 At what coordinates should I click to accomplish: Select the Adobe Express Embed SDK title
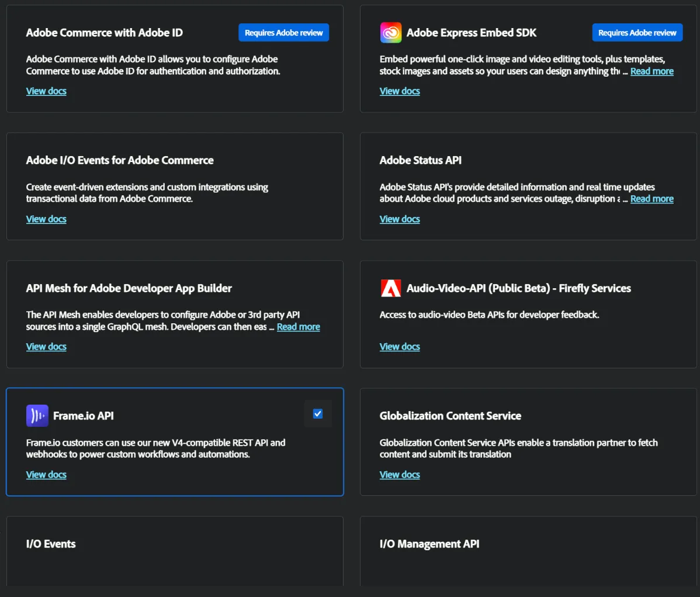tap(472, 33)
